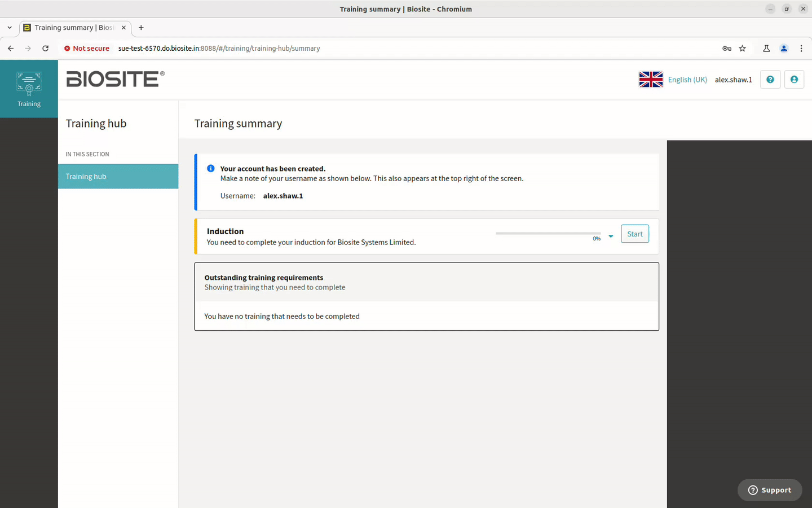This screenshot has height=508, width=812.
Task: Open the password key icon in the address bar
Action: pos(727,49)
